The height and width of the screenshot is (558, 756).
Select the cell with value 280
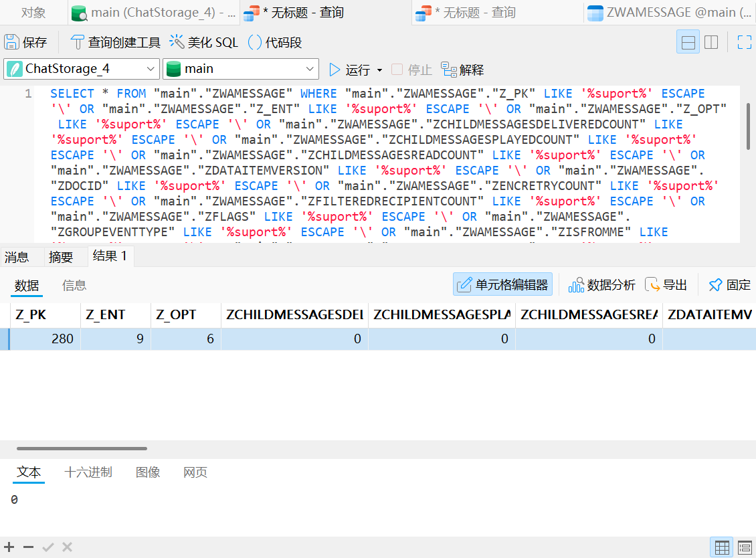[x=45, y=339]
